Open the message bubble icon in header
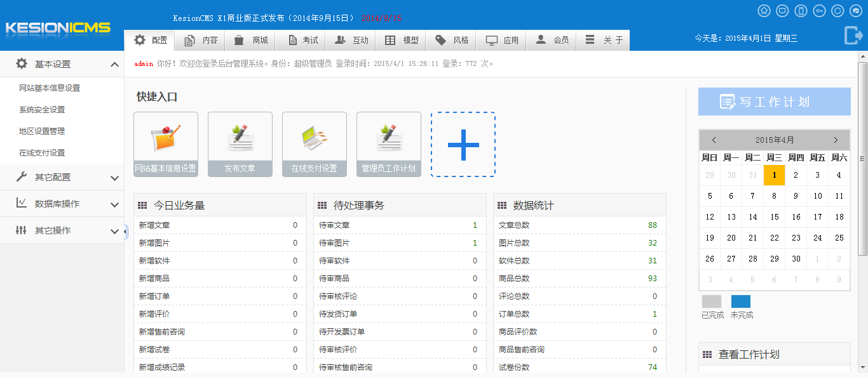 click(855, 10)
